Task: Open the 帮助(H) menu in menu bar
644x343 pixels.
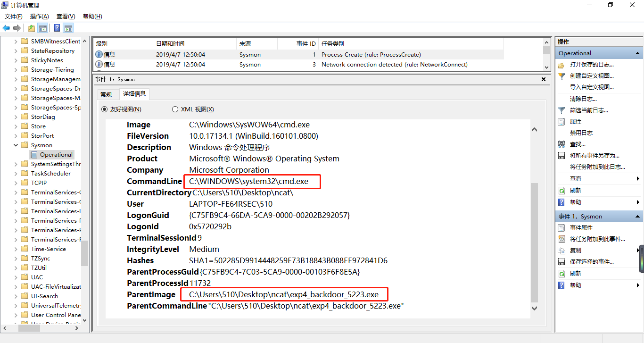Action: click(x=92, y=17)
